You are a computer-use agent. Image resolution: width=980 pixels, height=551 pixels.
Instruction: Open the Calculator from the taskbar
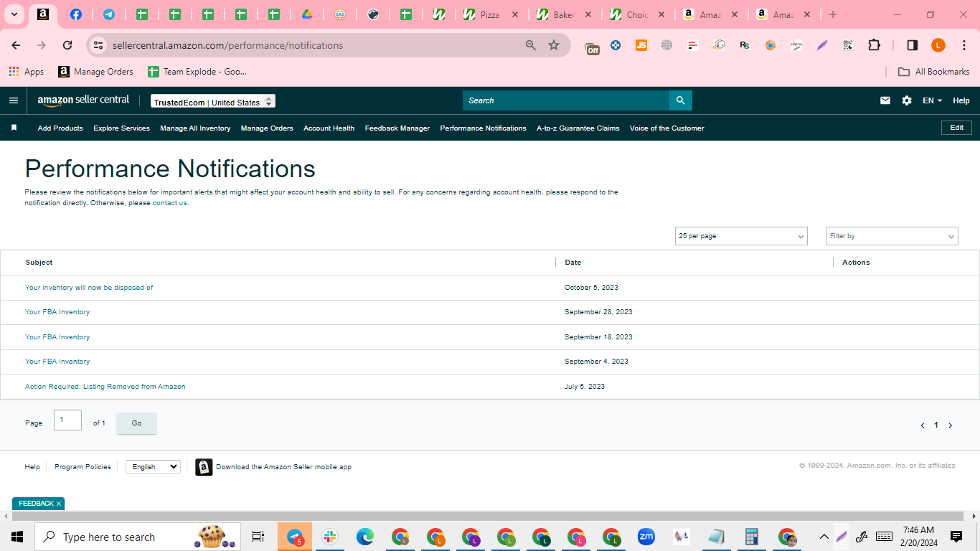pos(752,537)
